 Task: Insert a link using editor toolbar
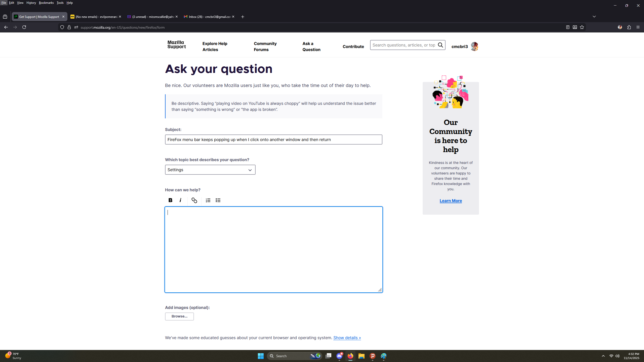[x=194, y=200]
